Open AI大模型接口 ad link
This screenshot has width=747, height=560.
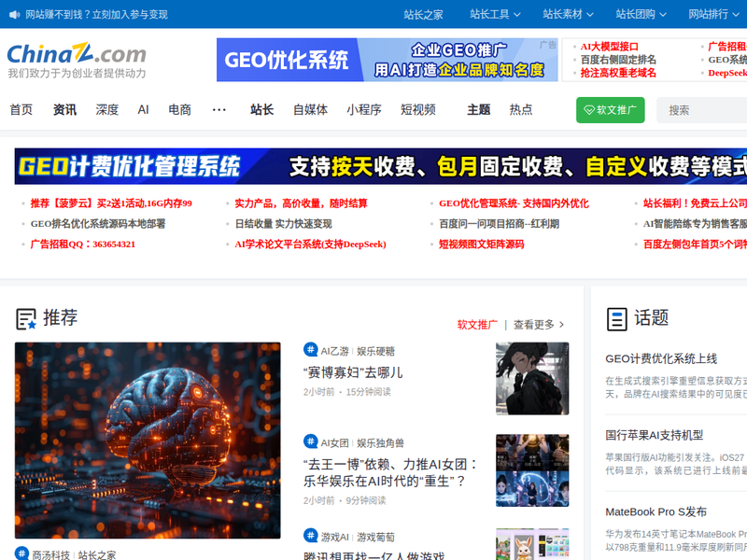[610, 47]
